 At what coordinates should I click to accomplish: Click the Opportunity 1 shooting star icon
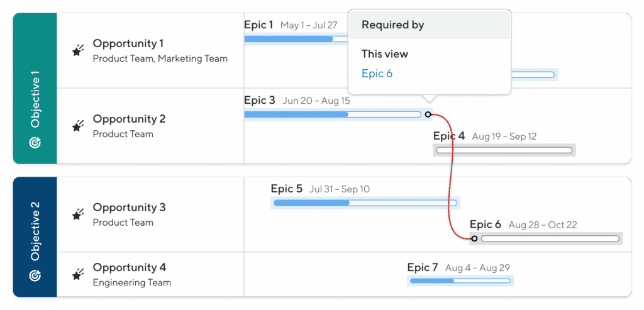[x=77, y=51]
